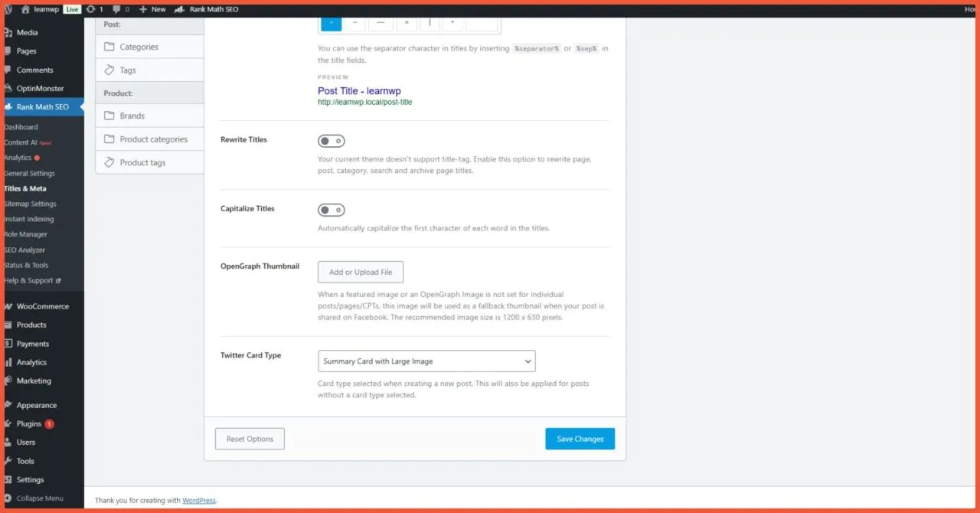Click the Save Changes button

coord(580,439)
